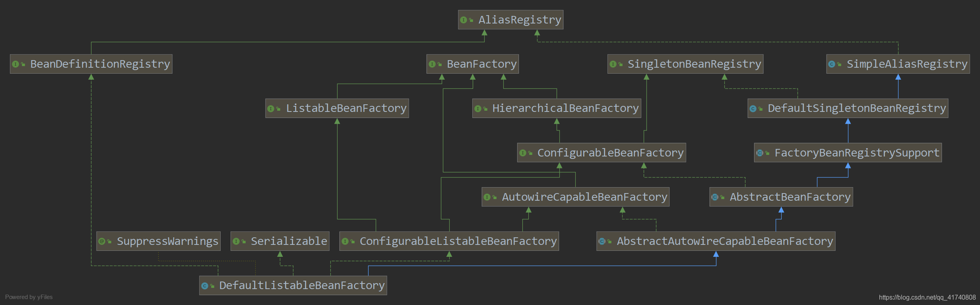Viewport: 980px width, 305px height.
Task: Click the SuppressWarnings label text
Action: [167, 241]
